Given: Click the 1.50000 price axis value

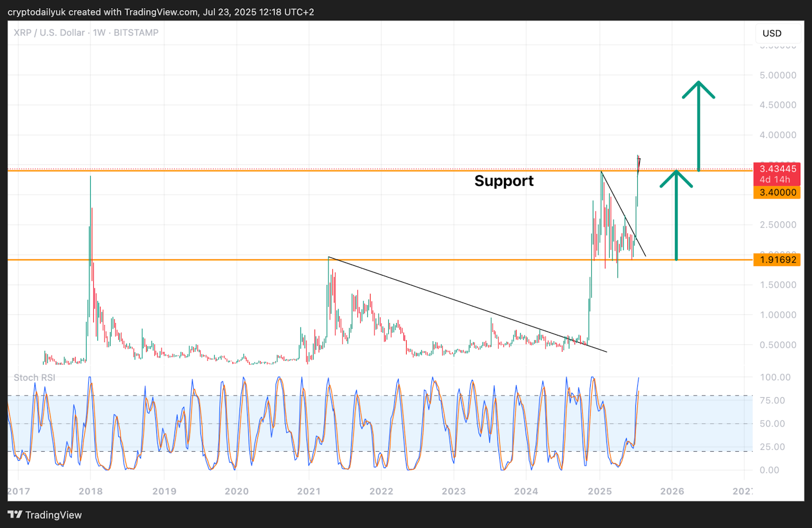Looking at the screenshot, I should point(778,285).
